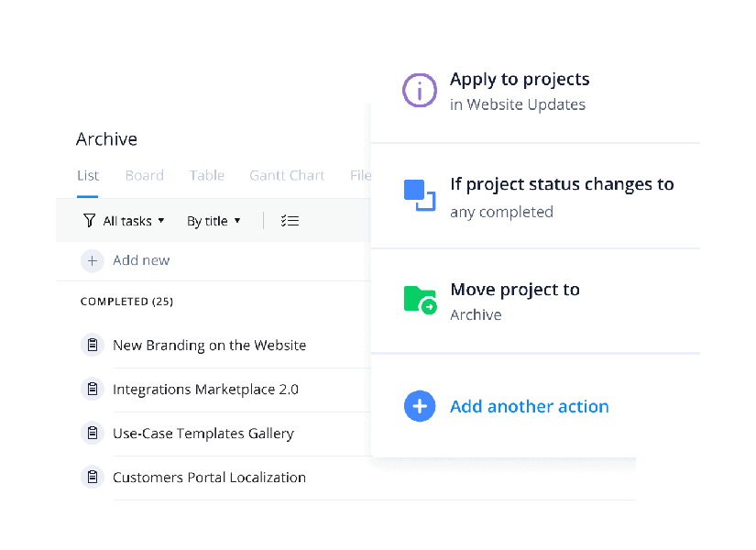Select the Customers Portal Localization task
756x550 pixels.
pyautogui.click(x=209, y=477)
